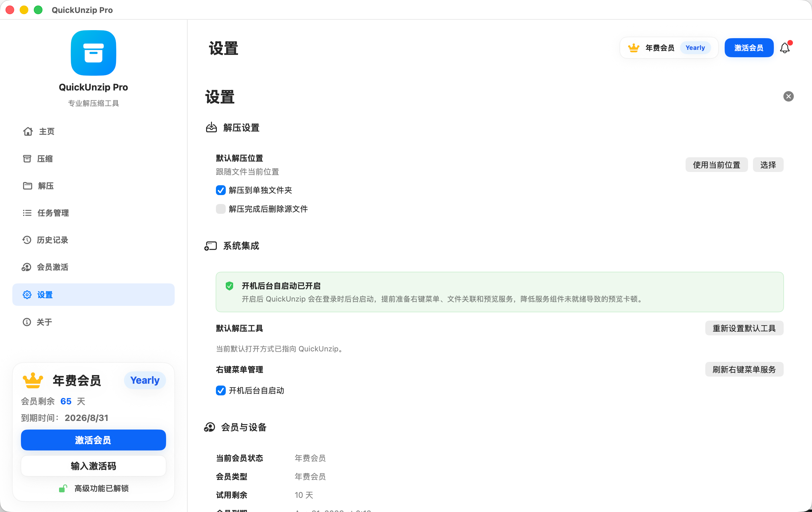Click 会员剩余 65 天 text
This screenshot has height=512, width=812.
(x=53, y=401)
